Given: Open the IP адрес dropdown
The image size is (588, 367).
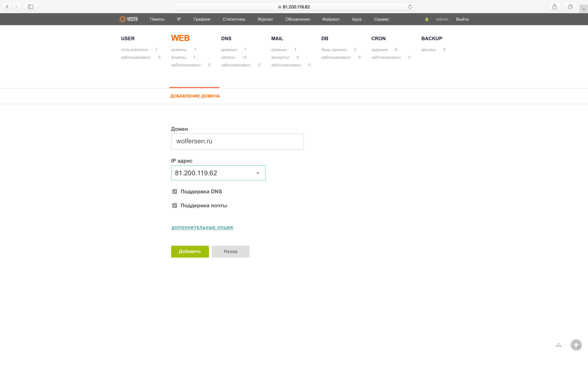Looking at the screenshot, I should [218, 173].
